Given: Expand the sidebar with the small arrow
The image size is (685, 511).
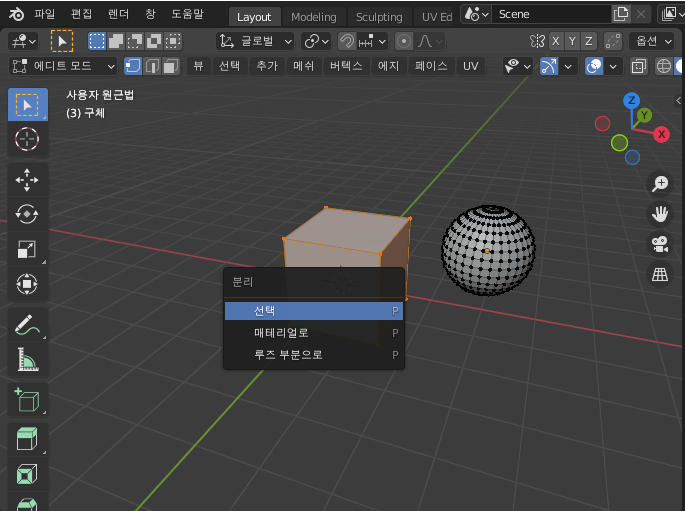Looking at the screenshot, I should coord(678,101).
